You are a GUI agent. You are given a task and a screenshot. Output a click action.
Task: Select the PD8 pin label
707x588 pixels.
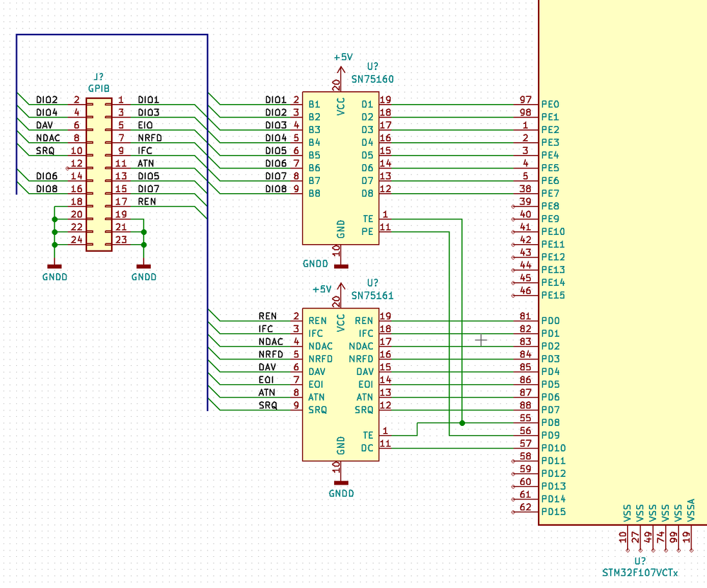[551, 422]
